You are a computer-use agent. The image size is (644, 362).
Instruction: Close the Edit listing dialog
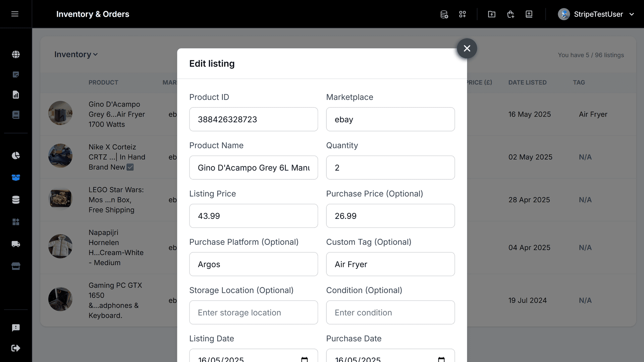467,48
